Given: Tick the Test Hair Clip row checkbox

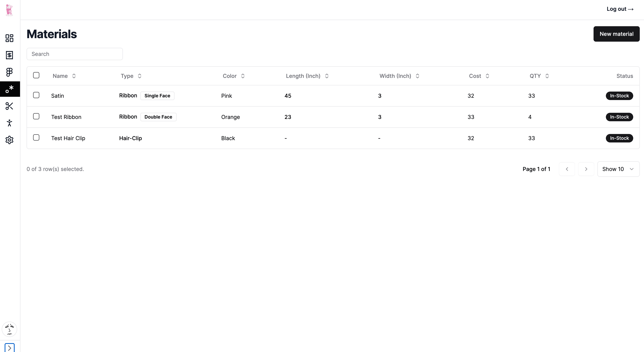Looking at the screenshot, I should point(36,138).
